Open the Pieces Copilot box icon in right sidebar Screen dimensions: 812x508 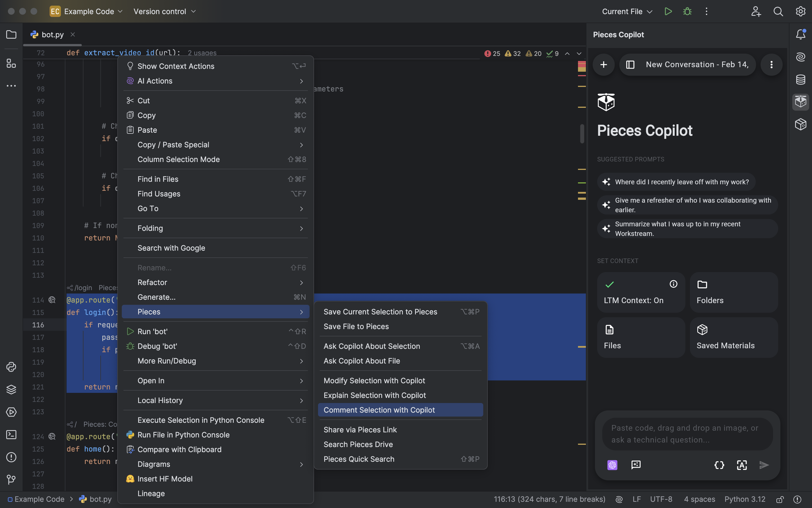(x=801, y=102)
